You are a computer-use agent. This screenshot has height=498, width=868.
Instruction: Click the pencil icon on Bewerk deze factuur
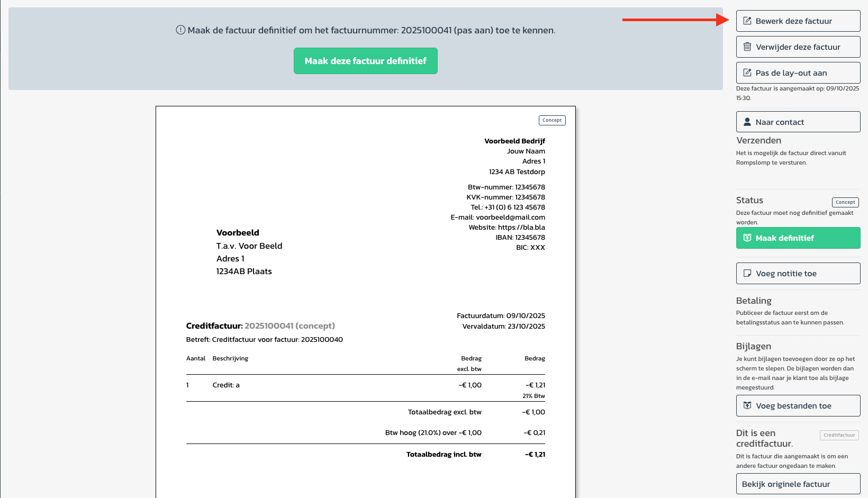point(747,21)
